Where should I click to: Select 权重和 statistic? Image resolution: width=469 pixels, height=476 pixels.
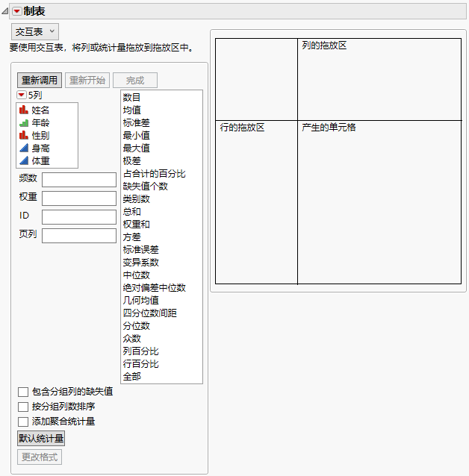(x=136, y=225)
